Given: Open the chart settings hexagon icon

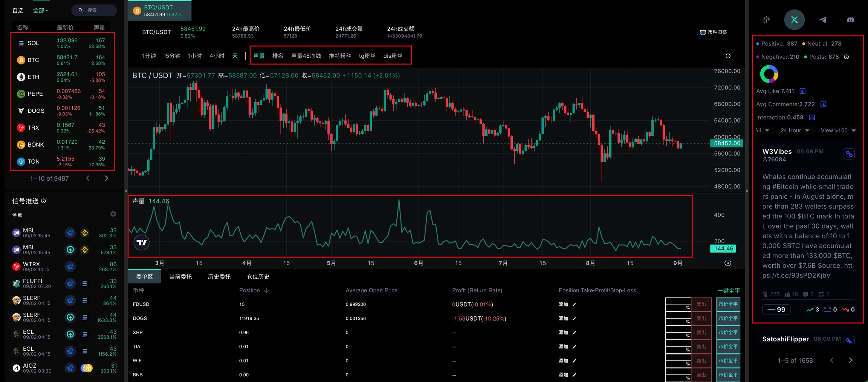Looking at the screenshot, I should coord(727,263).
